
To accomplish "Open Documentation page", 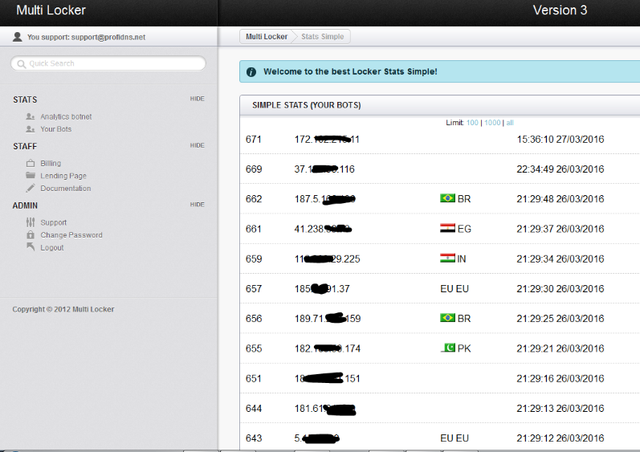I will click(x=65, y=188).
